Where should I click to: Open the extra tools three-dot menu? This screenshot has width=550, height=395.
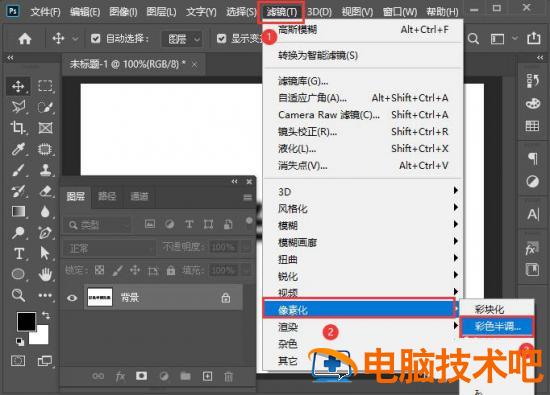pos(45,295)
